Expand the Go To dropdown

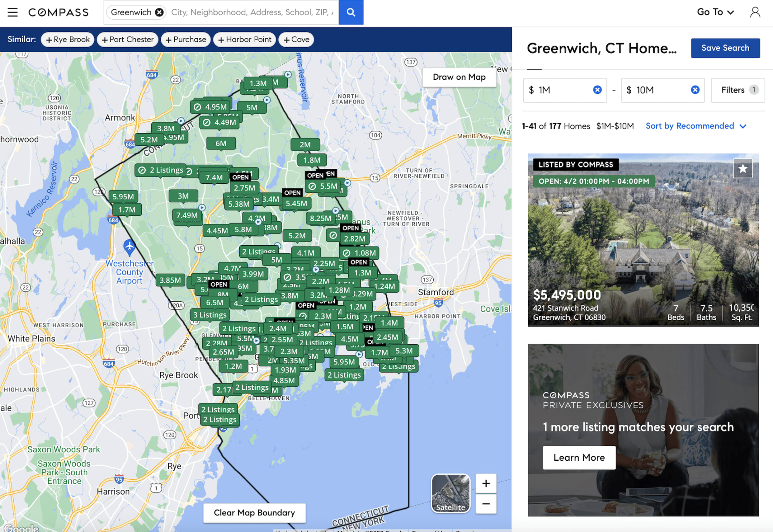click(x=715, y=12)
